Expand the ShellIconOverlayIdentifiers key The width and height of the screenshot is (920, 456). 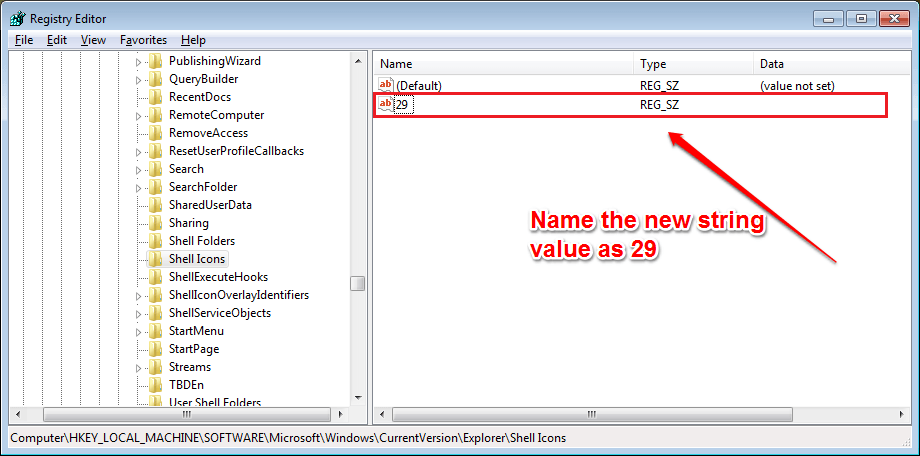coord(138,296)
